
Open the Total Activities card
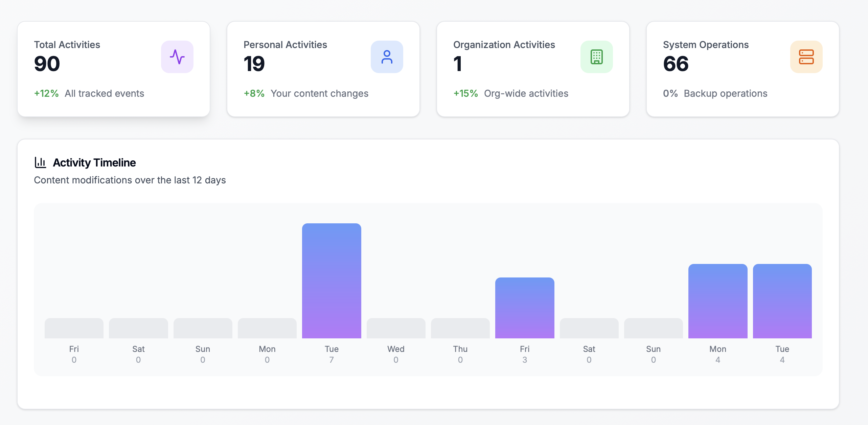pyautogui.click(x=113, y=69)
